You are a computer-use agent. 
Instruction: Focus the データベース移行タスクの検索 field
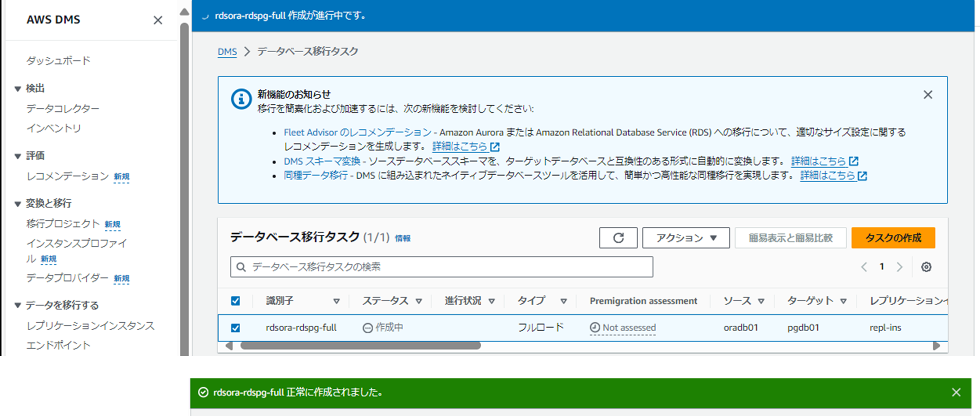pyautogui.click(x=442, y=267)
